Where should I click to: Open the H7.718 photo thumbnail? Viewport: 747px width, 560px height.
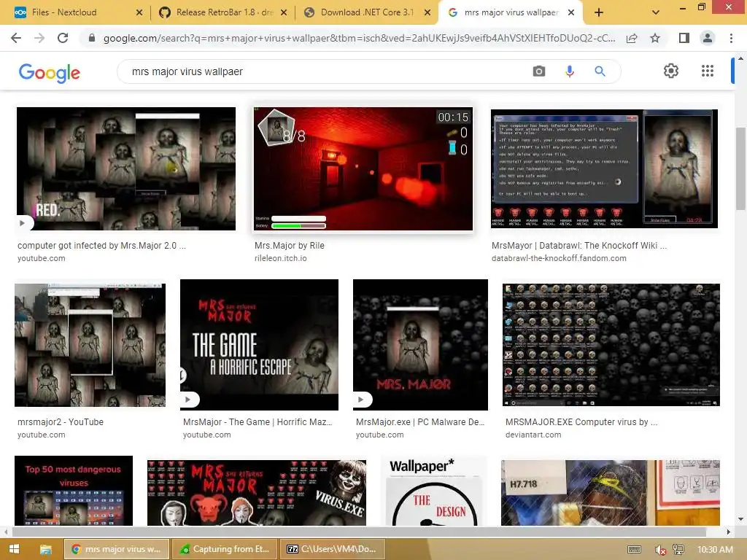point(611,492)
